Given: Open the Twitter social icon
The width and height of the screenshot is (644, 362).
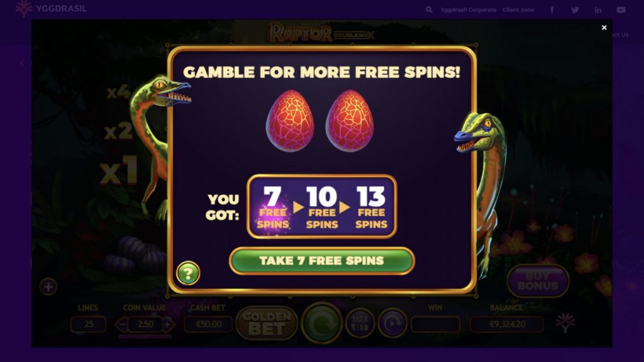Looking at the screenshot, I should (x=575, y=10).
